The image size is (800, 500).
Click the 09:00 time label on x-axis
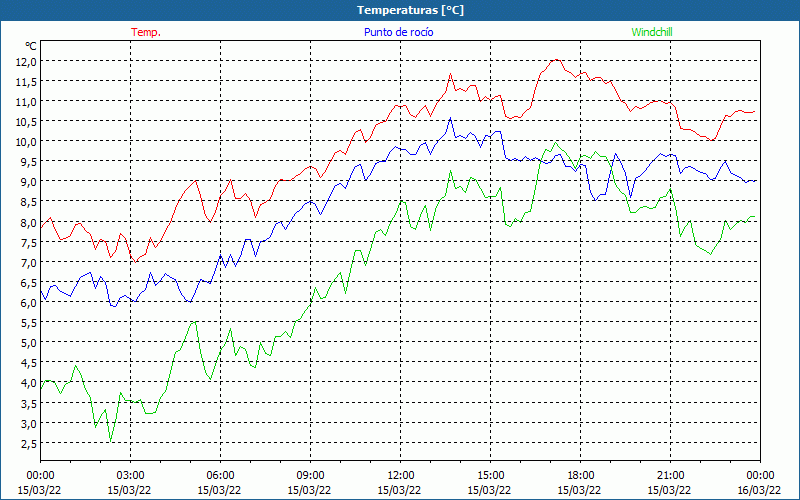[310, 476]
